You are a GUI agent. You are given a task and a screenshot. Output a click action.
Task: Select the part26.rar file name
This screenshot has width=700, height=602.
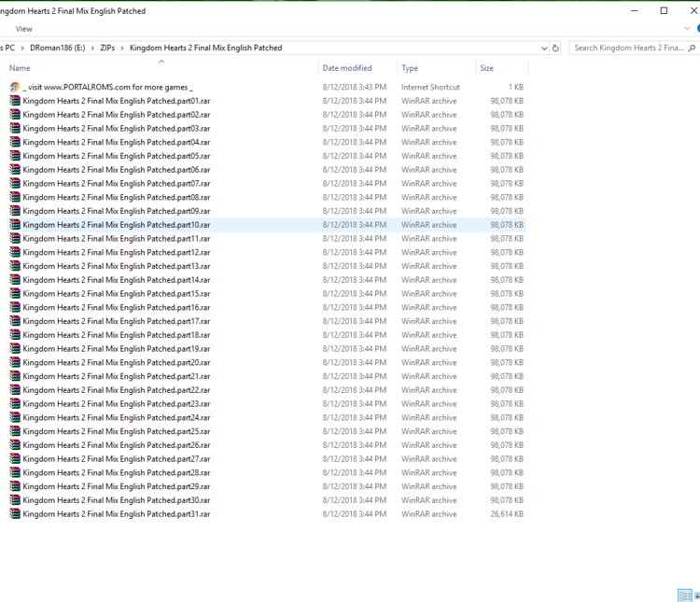pos(117,445)
